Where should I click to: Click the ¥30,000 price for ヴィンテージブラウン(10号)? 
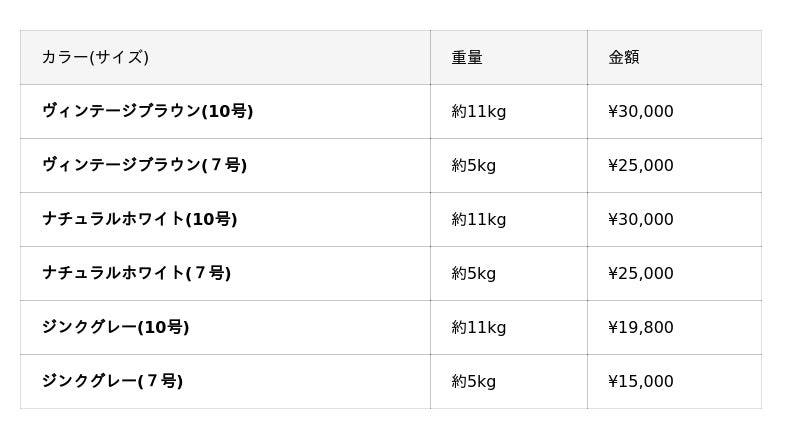[641, 111]
